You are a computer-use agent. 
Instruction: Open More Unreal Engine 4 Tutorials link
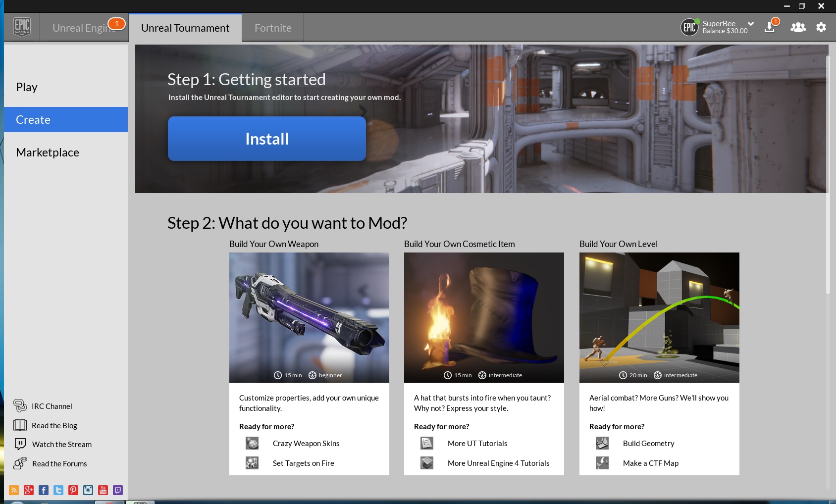(499, 463)
